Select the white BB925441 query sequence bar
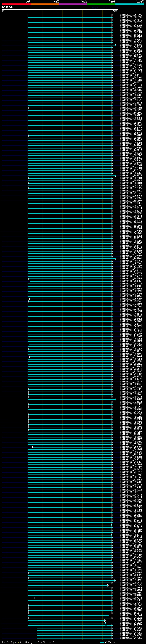 pyautogui.click(x=60, y=9)
